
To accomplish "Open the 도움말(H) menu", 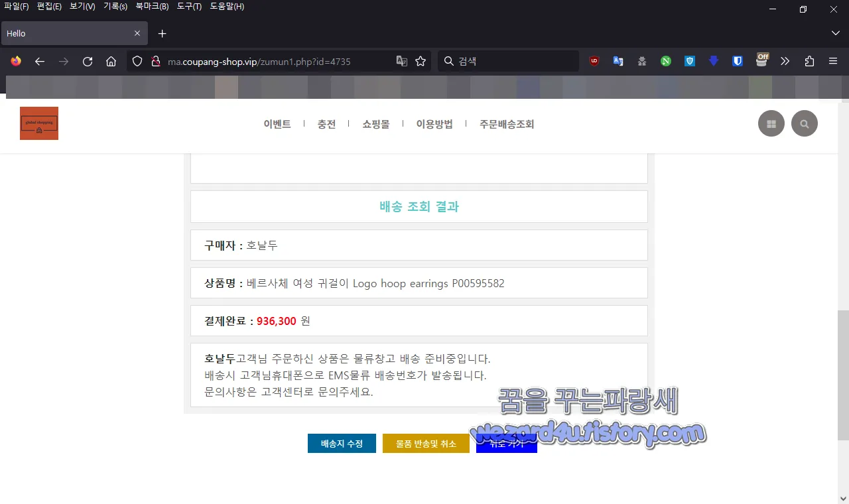I will coord(227,7).
